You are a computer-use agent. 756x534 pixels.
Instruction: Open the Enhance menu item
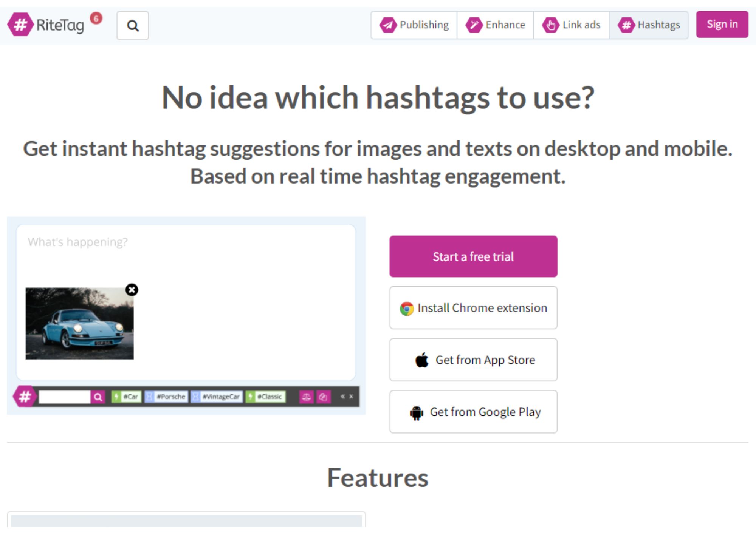click(495, 25)
